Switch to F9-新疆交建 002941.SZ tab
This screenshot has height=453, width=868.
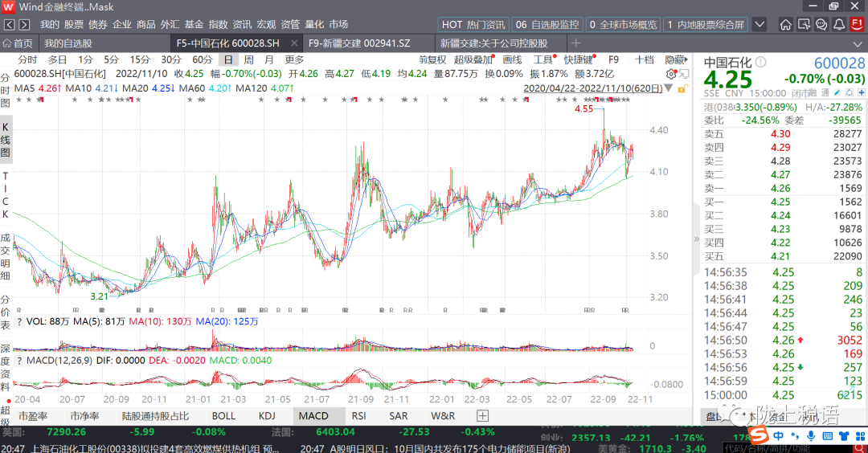click(x=359, y=43)
